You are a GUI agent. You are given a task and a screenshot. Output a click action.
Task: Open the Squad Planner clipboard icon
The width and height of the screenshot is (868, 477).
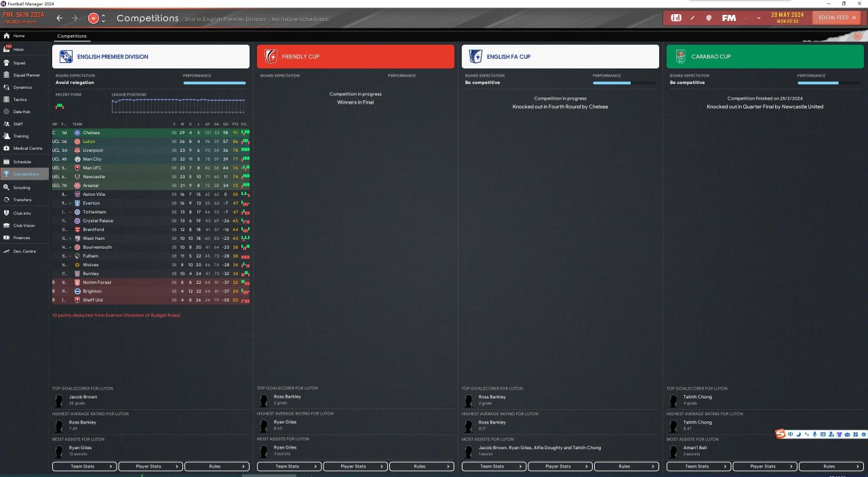pyautogui.click(x=6, y=75)
